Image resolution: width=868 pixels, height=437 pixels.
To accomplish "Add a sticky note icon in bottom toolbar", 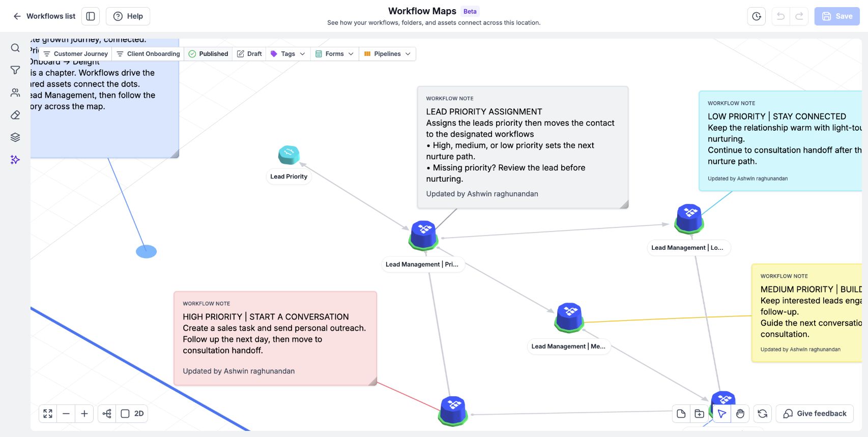I will 681,414.
